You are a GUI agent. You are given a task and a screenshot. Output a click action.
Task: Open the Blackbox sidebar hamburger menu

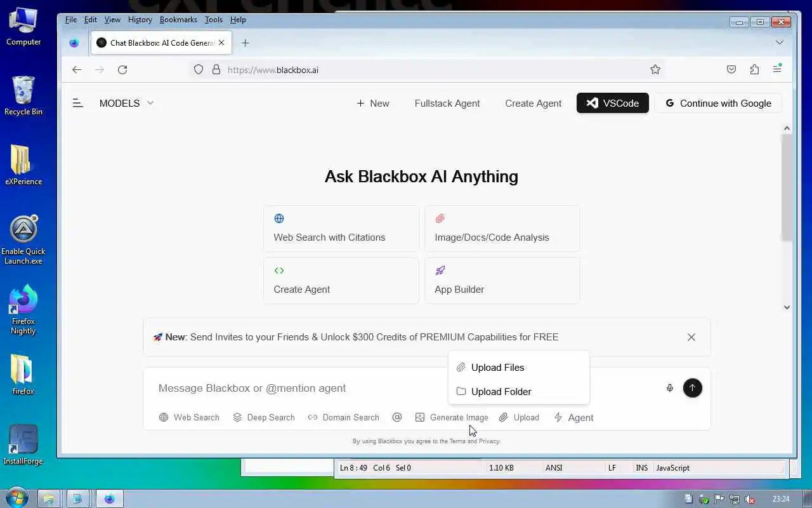pos(77,103)
